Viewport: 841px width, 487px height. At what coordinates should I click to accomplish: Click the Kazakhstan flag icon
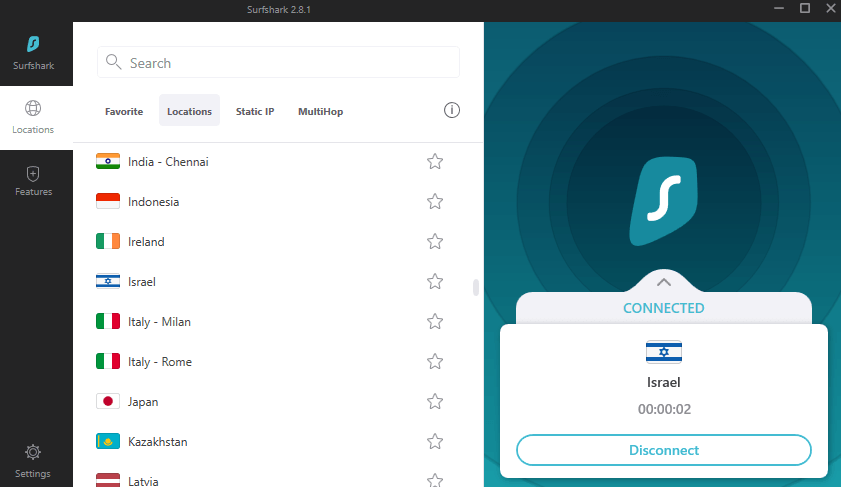(x=108, y=441)
